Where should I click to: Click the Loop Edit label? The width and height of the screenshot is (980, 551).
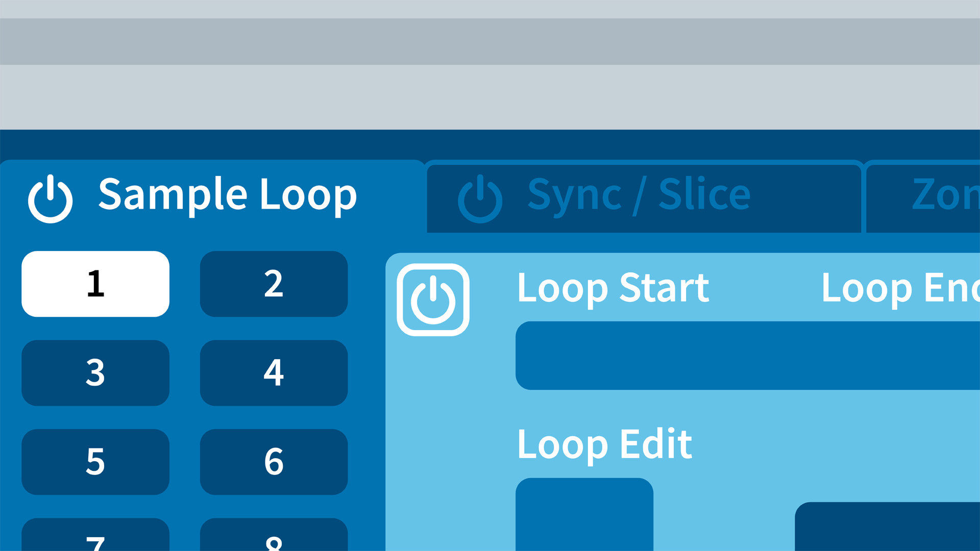(x=604, y=444)
